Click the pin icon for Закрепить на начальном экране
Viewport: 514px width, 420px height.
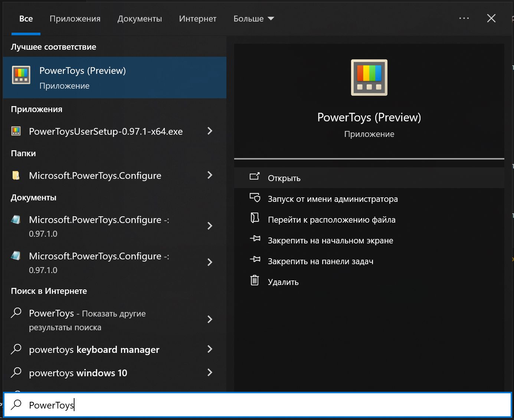click(x=255, y=239)
